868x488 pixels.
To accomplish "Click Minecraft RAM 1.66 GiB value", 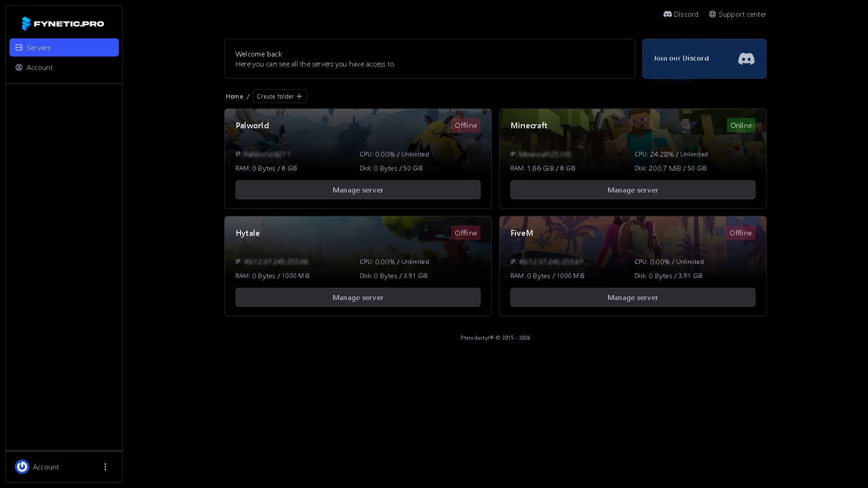I will coord(541,168).
